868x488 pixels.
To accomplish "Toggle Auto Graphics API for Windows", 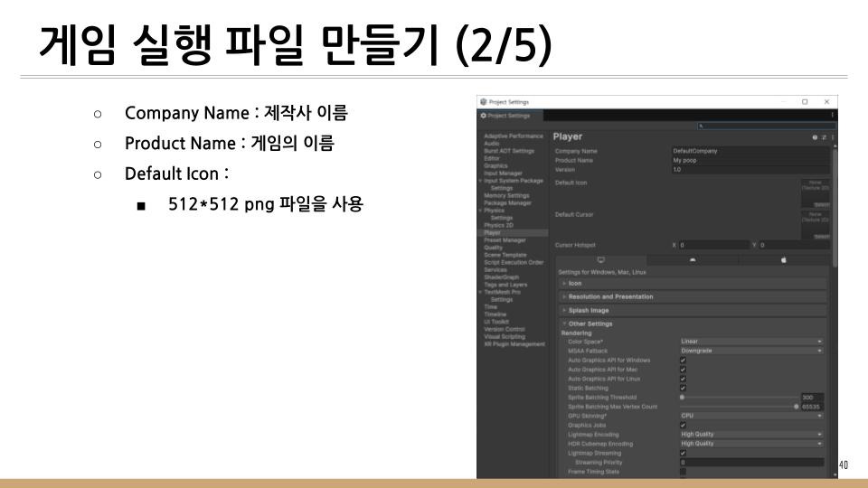I will (x=683, y=361).
